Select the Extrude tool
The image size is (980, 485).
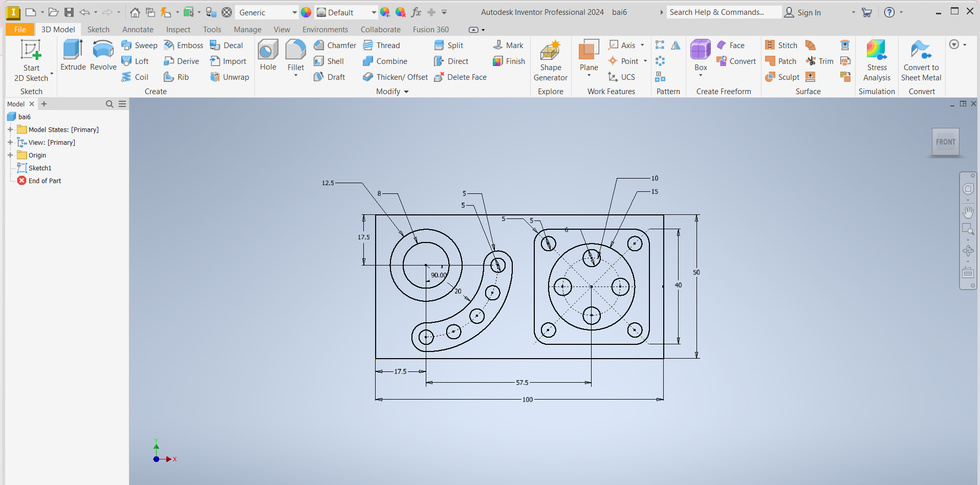pyautogui.click(x=73, y=55)
